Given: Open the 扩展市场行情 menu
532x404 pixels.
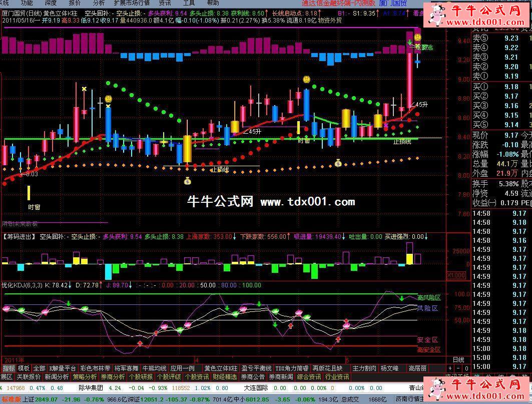Looking at the screenshot, I should tap(132, 3).
